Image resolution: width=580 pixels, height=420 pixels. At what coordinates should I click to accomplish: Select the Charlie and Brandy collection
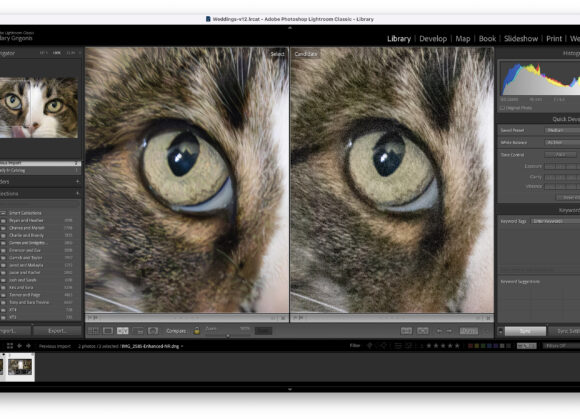coord(26,235)
